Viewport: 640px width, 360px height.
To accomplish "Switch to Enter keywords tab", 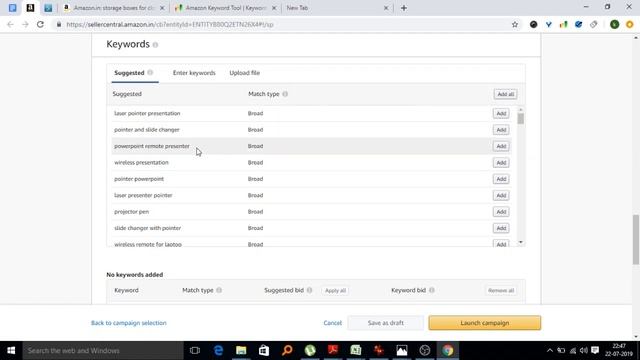I will tap(194, 73).
